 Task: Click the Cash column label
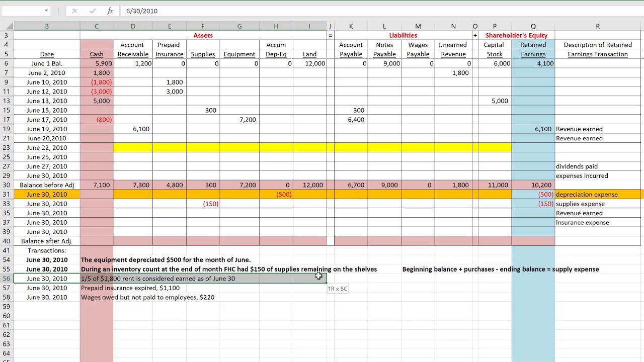(x=97, y=54)
